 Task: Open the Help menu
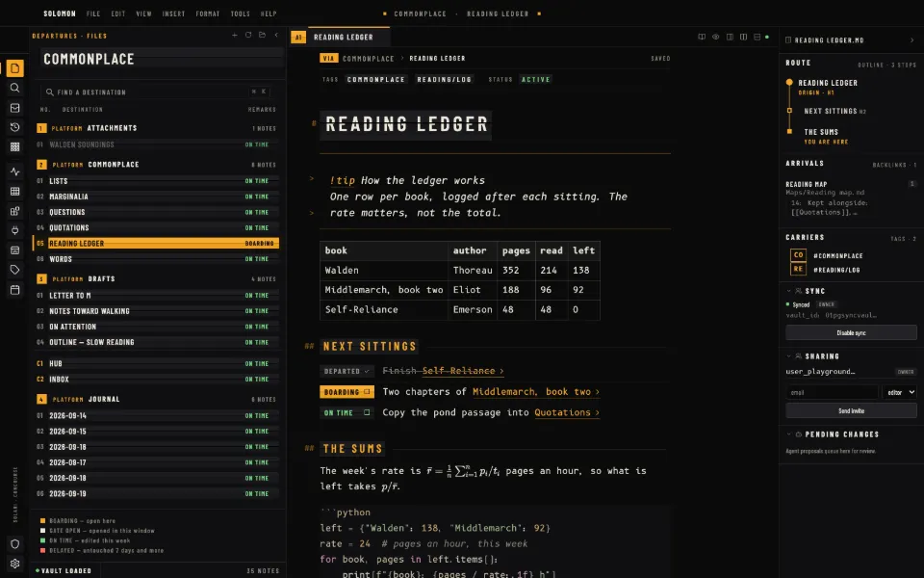point(269,13)
